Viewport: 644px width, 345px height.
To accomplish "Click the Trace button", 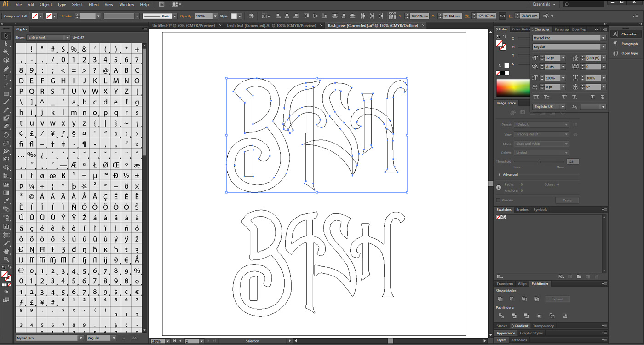I will [x=567, y=200].
